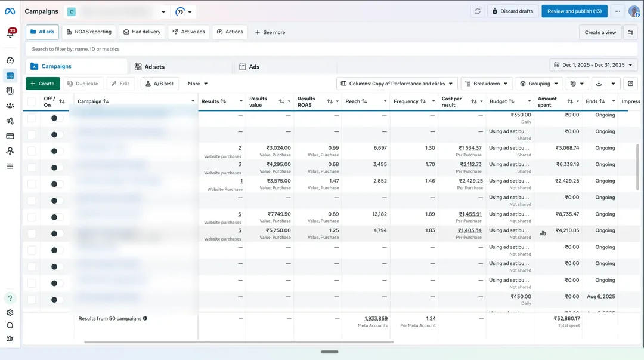This screenshot has height=360, width=644.
Task: Switch to the ROAS reporting view
Action: coord(89,32)
